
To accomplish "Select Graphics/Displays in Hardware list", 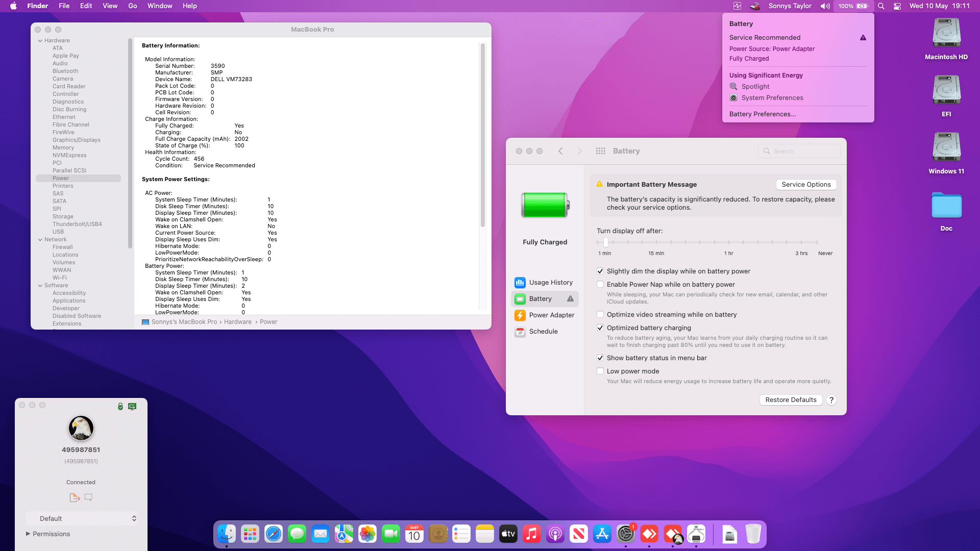I will point(77,140).
